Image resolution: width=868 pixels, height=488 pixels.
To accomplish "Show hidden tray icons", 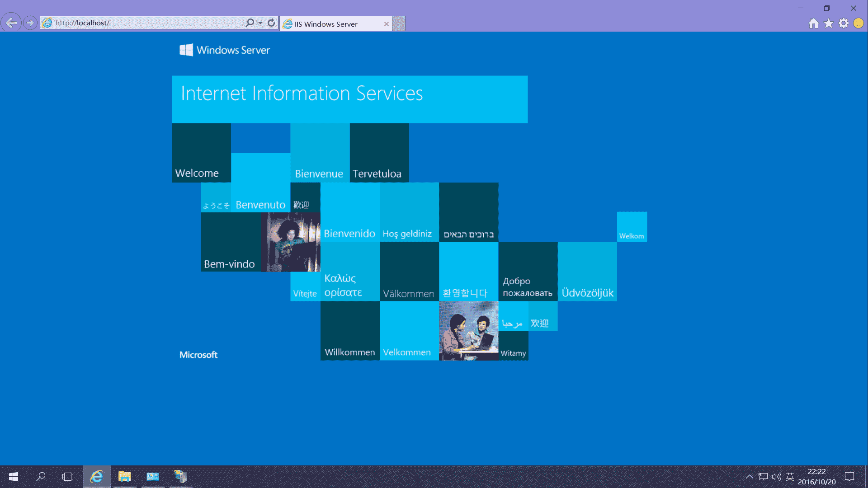I will [x=749, y=476].
